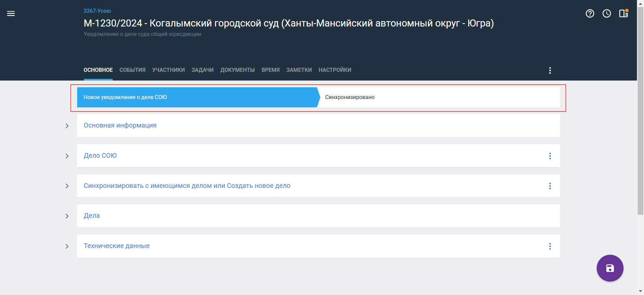The width and height of the screenshot is (644, 295).
Task: Open the side panel notifications icon
Action: 624,13
